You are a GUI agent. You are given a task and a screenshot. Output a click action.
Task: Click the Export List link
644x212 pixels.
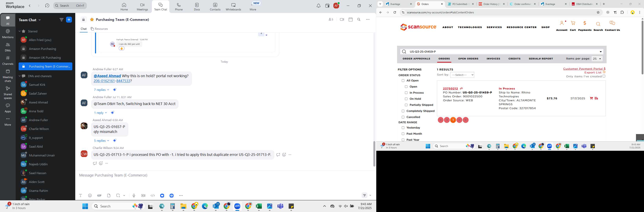593,73
